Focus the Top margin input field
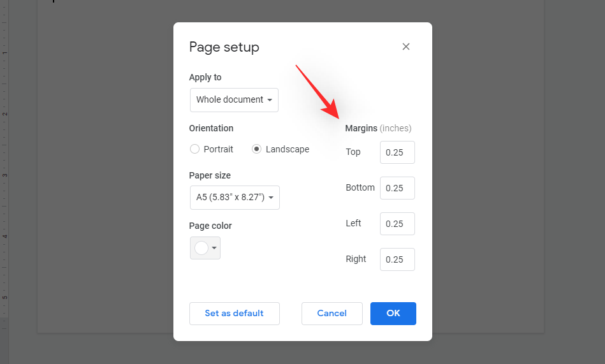 [x=397, y=152]
